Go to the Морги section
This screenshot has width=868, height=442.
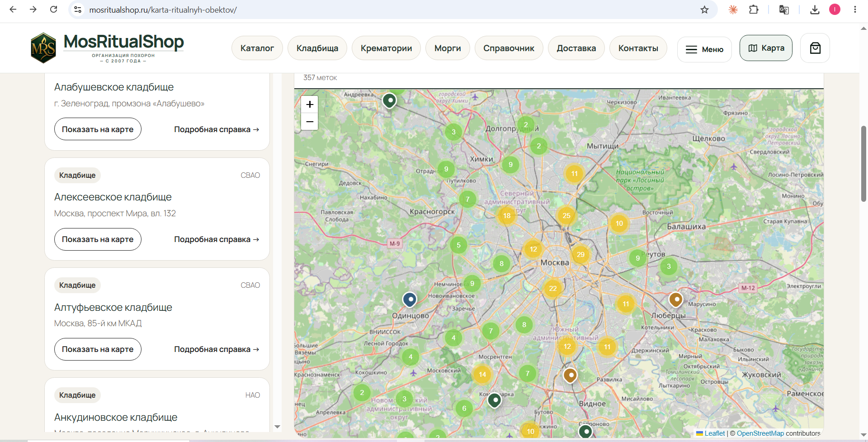click(x=448, y=48)
